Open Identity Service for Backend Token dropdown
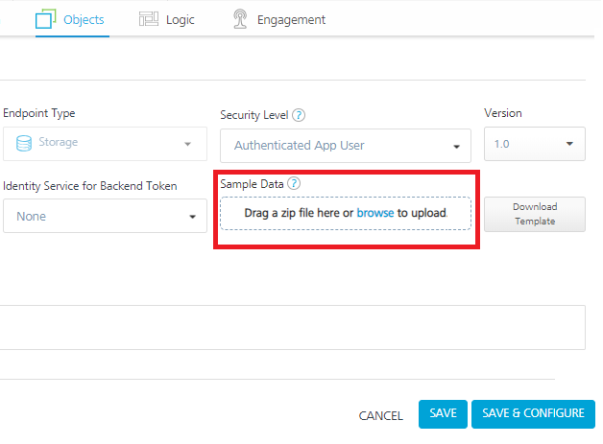This screenshot has width=603, height=444. [103, 216]
